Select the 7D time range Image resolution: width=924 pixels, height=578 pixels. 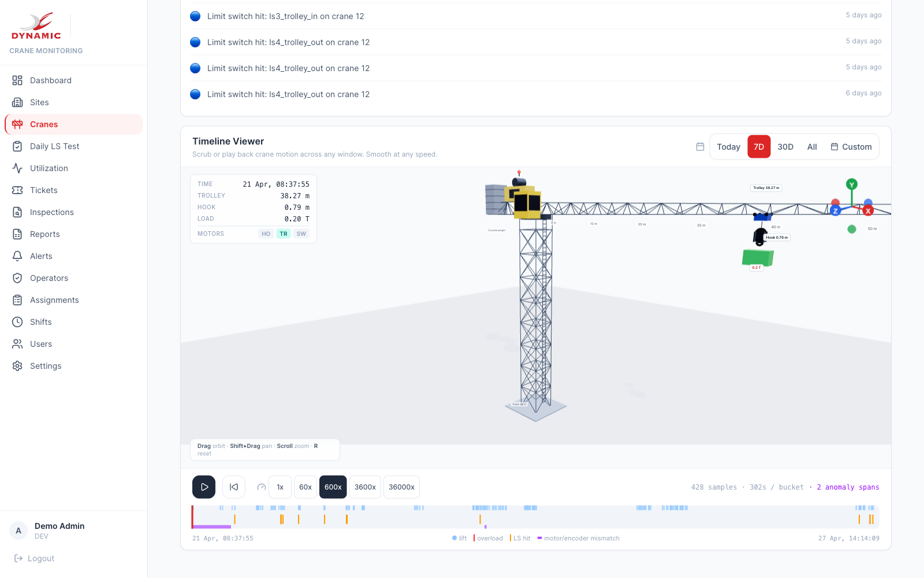point(759,147)
